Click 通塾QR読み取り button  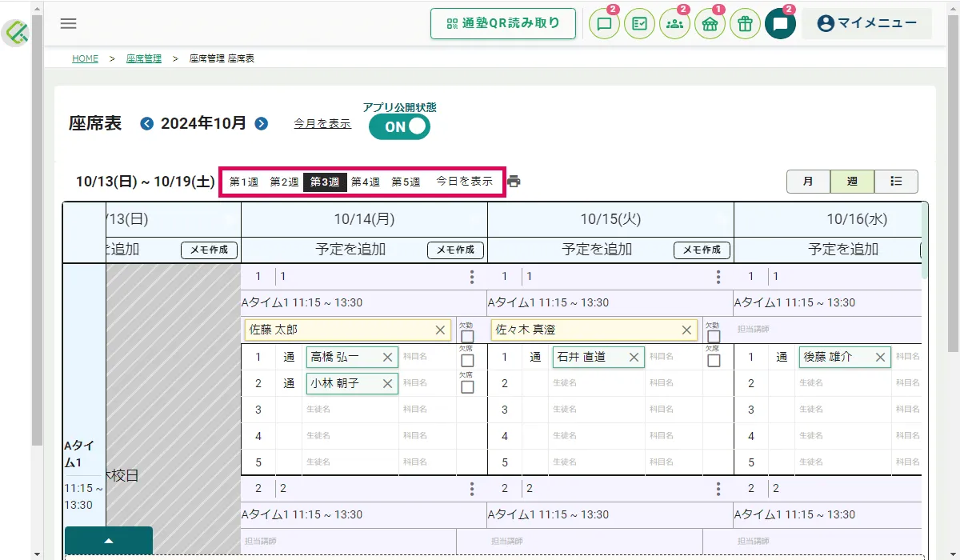click(503, 23)
